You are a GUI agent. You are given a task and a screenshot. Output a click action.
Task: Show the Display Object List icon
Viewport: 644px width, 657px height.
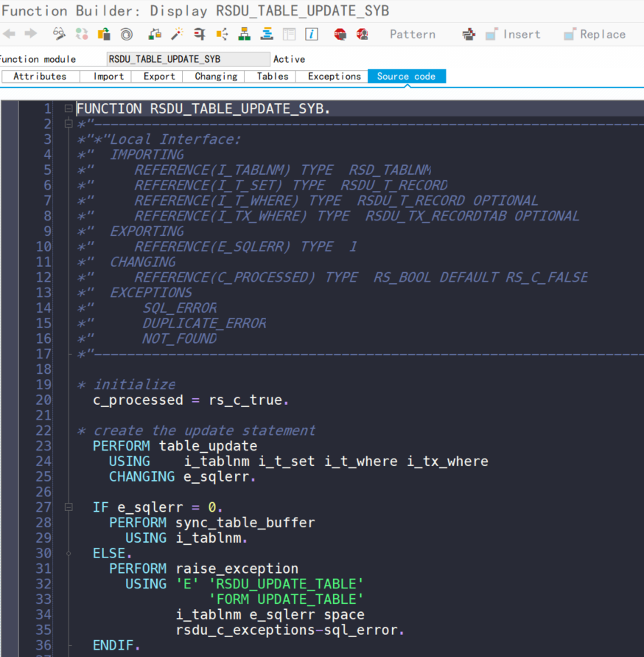point(222,34)
